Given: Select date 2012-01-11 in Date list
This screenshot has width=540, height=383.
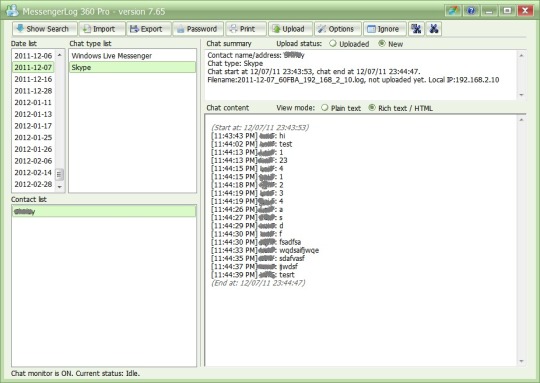Looking at the screenshot, I should tap(33, 102).
